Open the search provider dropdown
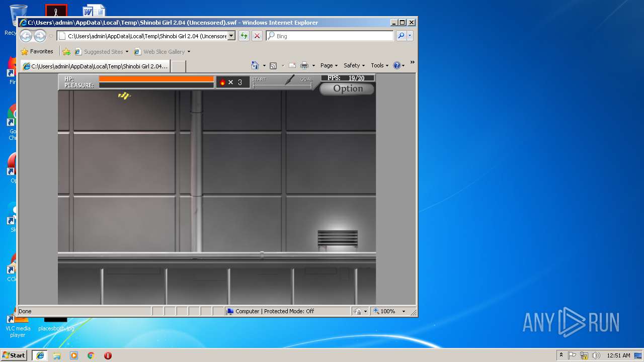The image size is (644, 362). (x=410, y=36)
